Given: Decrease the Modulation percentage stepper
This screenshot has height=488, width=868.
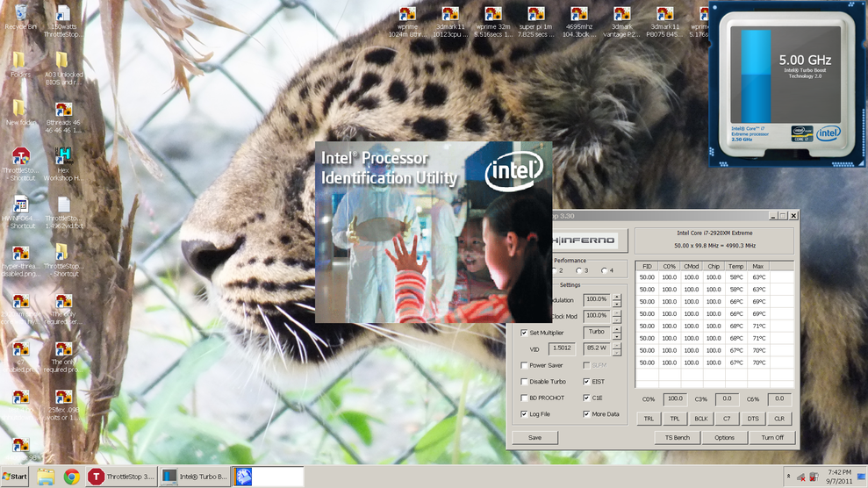Looking at the screenshot, I should 617,304.
